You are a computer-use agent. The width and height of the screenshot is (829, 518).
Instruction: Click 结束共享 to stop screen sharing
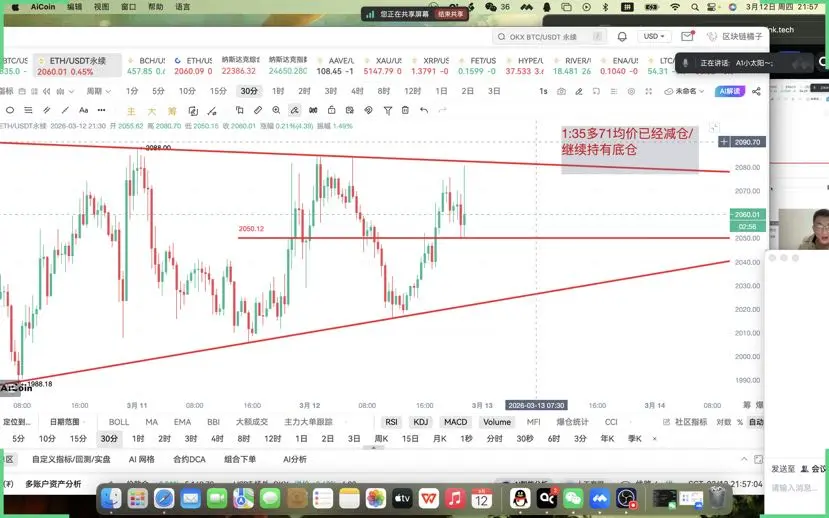450,14
